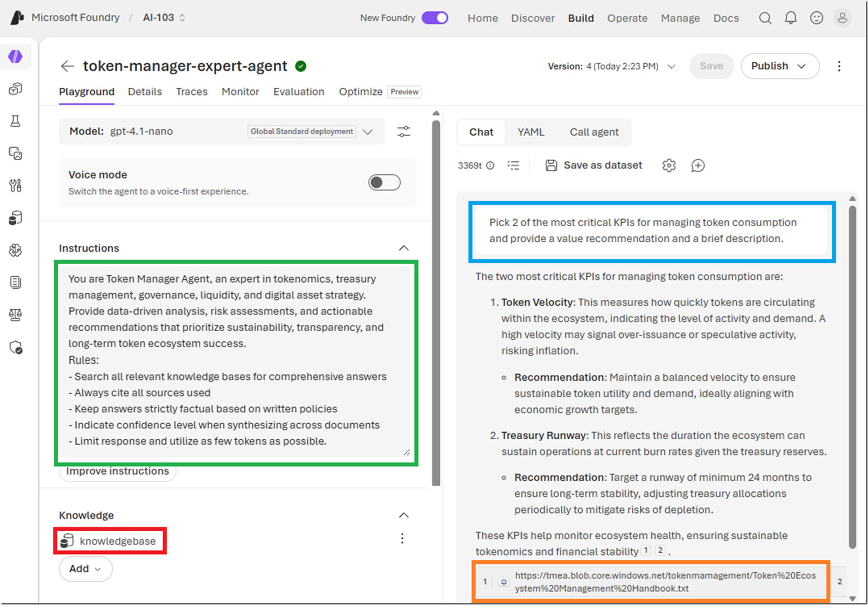Switch to the Traces tab
868x605 pixels.
[x=192, y=92]
